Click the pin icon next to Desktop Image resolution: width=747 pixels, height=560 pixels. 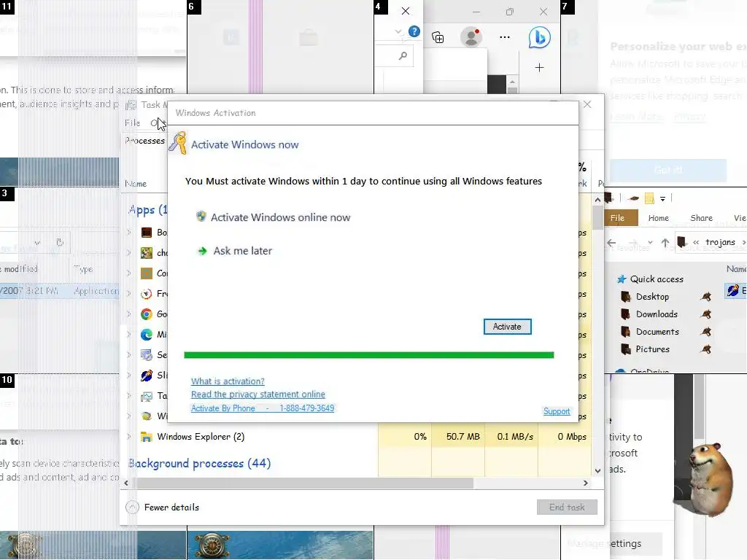(706, 297)
